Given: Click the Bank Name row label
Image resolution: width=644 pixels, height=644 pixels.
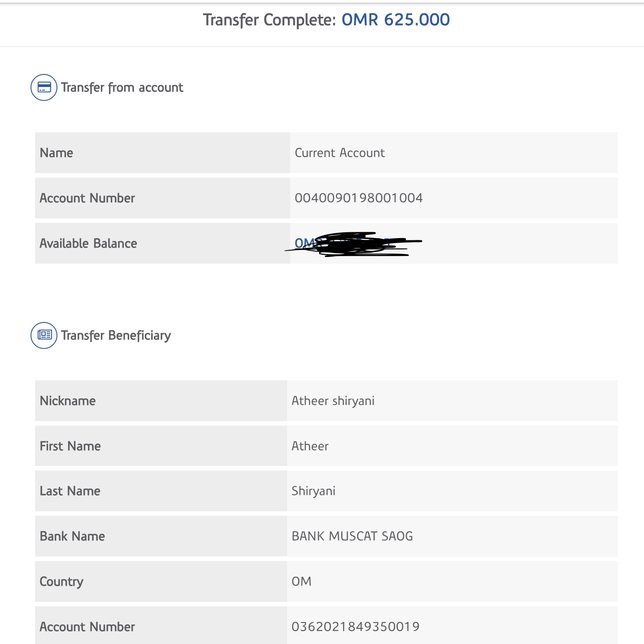Looking at the screenshot, I should (x=72, y=536).
